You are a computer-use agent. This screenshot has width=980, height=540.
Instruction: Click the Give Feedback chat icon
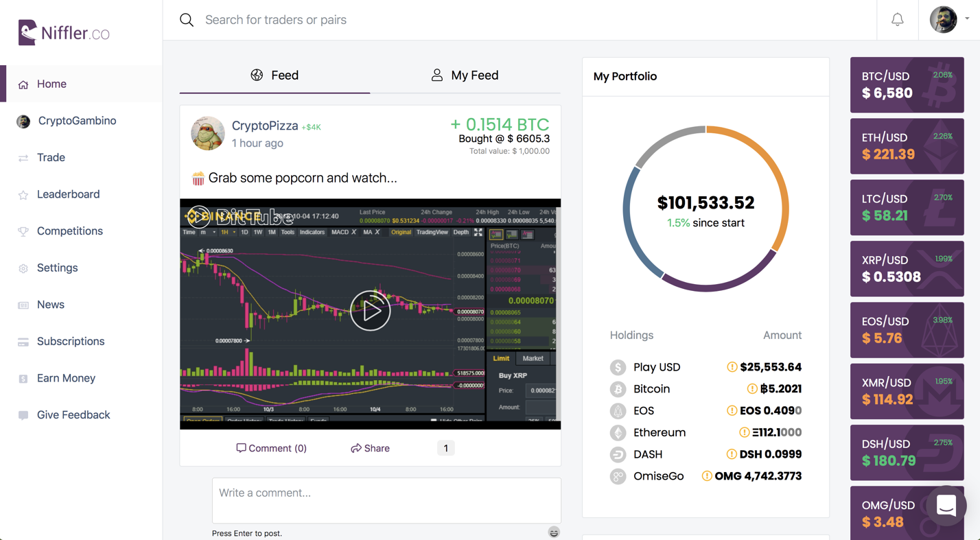[23, 415]
